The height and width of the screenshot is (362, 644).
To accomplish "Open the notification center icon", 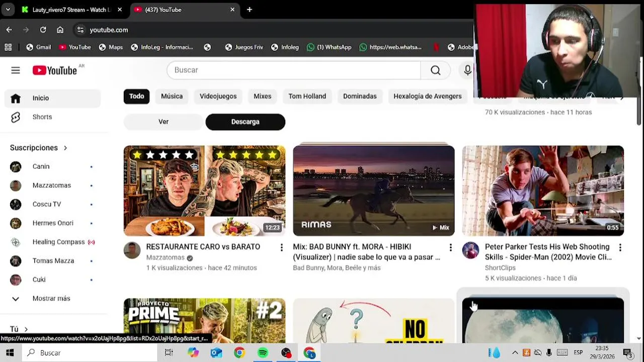I will tap(628, 353).
